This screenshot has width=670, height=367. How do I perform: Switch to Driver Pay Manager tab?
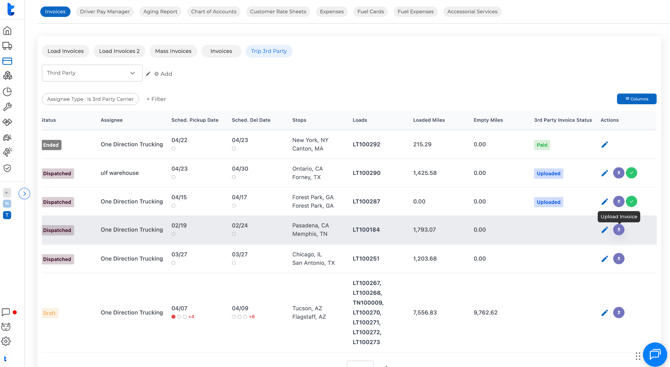pos(105,12)
